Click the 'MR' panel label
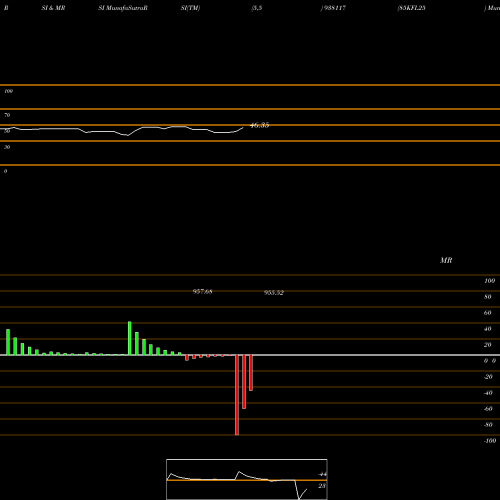The image size is (500, 500). (446, 260)
